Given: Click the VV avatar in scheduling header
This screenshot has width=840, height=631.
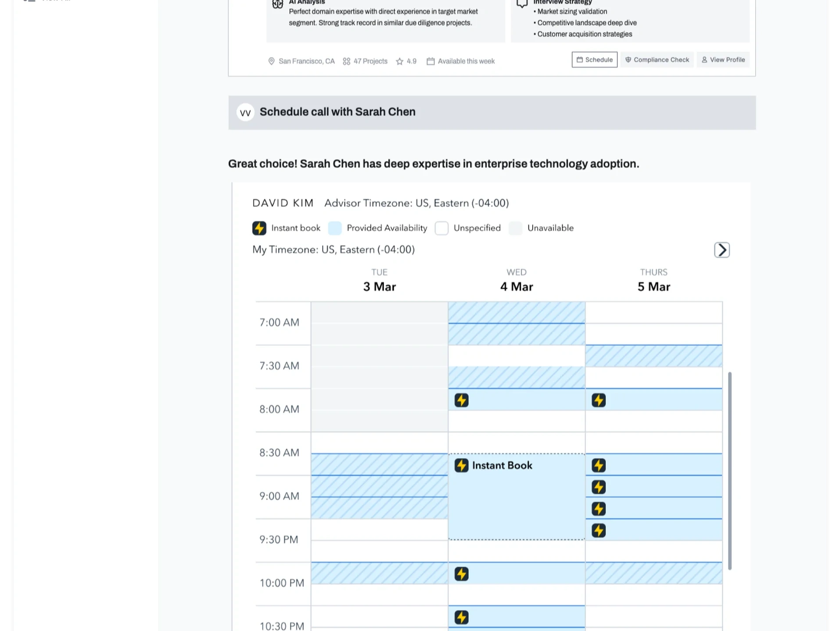Looking at the screenshot, I should click(x=245, y=112).
